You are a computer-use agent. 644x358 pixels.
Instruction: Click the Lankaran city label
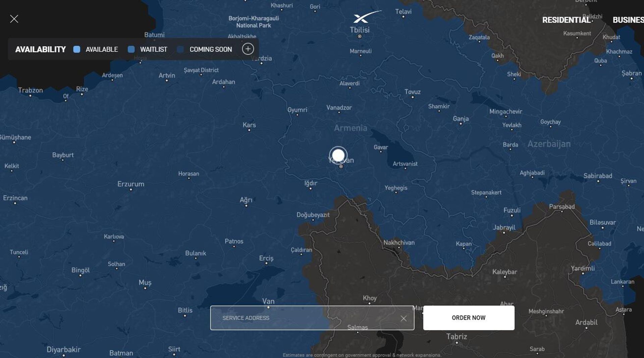coord(623,281)
